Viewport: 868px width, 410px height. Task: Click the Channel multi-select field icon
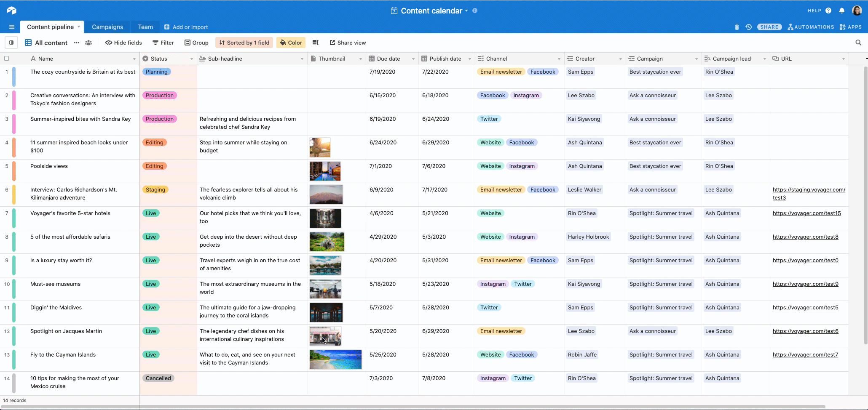pyautogui.click(x=481, y=59)
